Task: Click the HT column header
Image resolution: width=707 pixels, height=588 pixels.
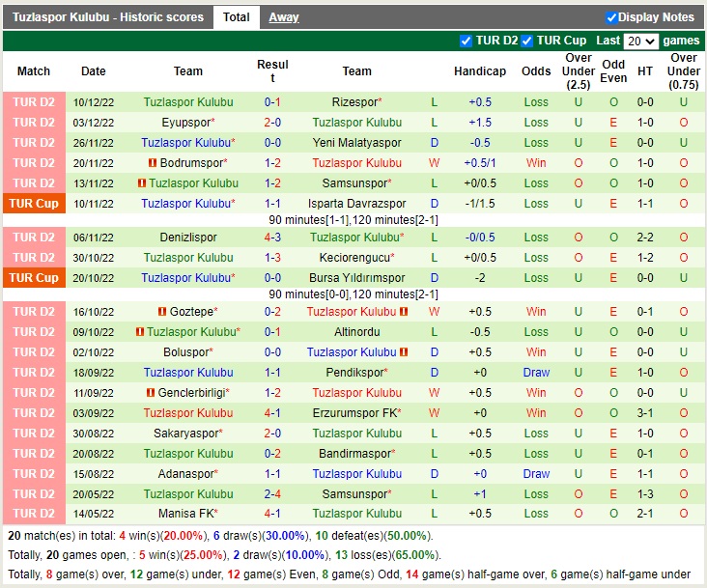Action: 645,71
